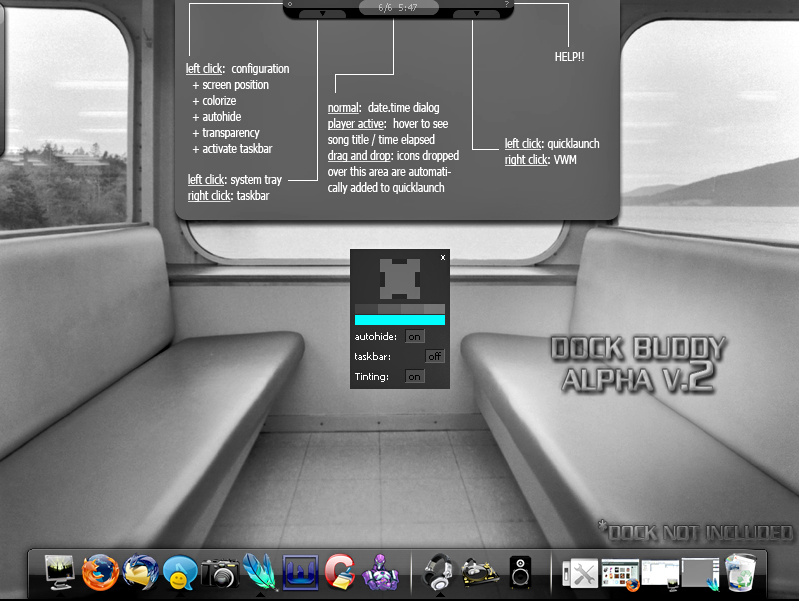The height and width of the screenshot is (601, 799).
Task: Launch Firefox from the dock
Action: [100, 572]
